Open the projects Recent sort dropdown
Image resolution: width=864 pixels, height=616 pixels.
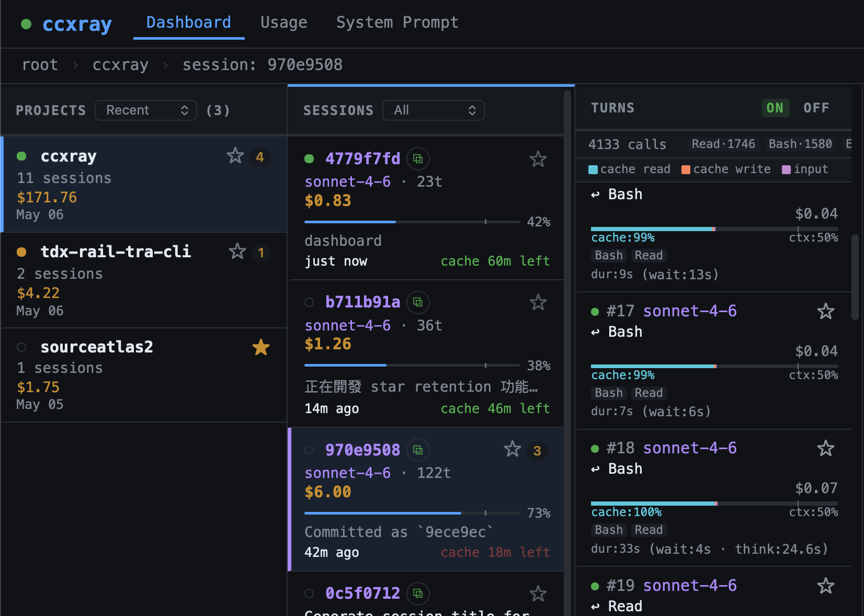(146, 110)
